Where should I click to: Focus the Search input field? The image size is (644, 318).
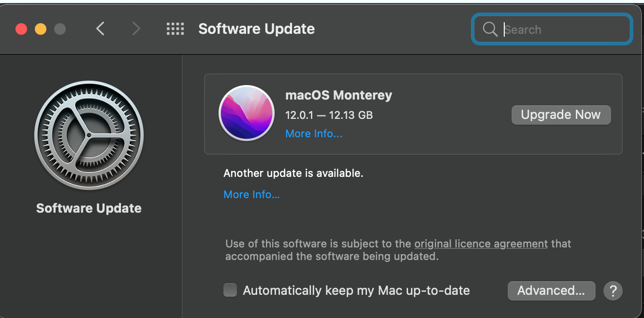coord(552,29)
